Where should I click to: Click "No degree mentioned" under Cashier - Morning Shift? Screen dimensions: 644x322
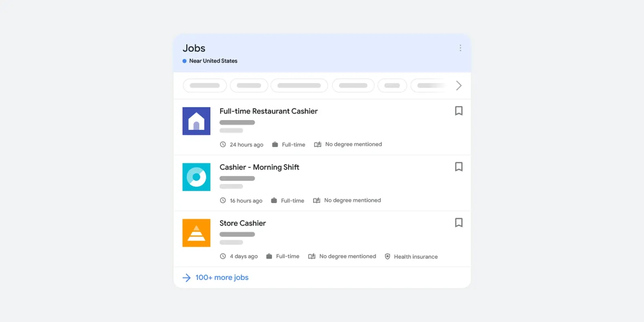tap(353, 200)
